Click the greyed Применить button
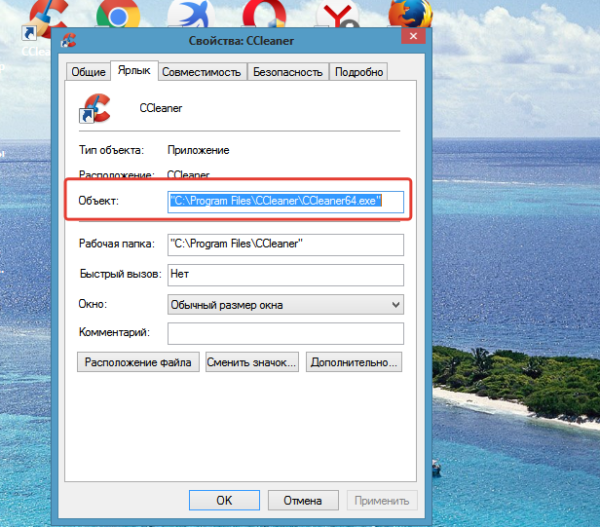 382,500
